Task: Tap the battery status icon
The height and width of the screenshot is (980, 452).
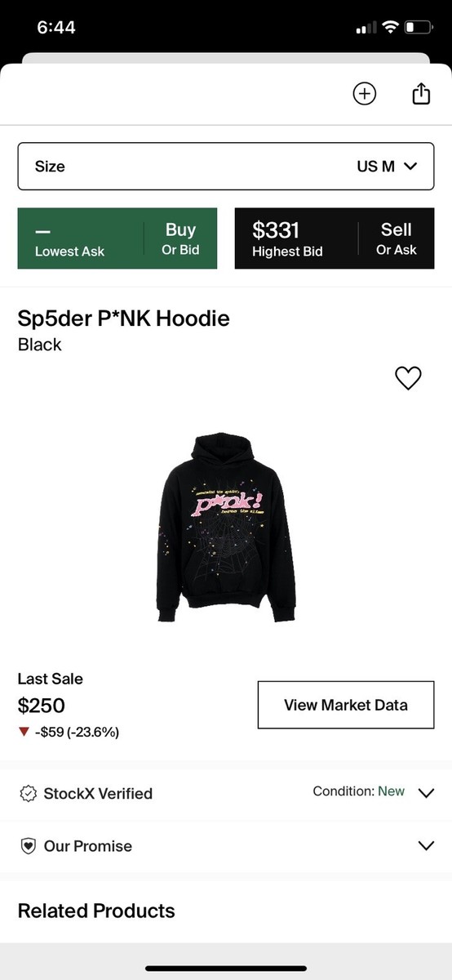Action: coord(419,28)
